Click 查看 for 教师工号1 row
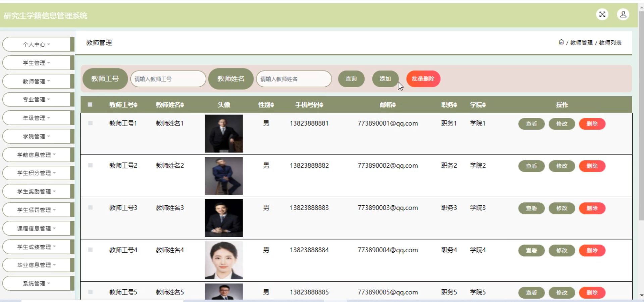 click(531, 124)
